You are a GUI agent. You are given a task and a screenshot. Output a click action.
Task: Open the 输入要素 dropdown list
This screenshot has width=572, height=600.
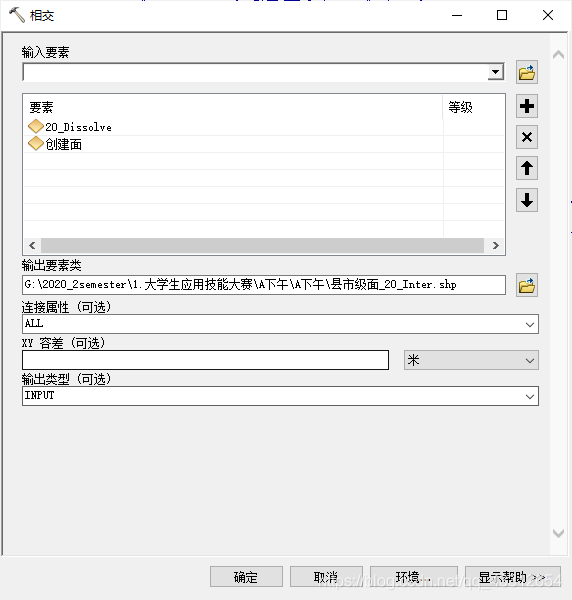point(495,72)
